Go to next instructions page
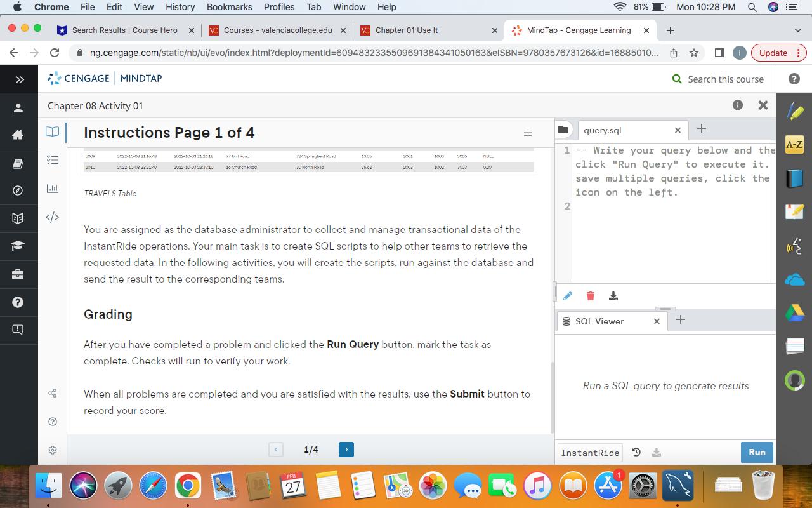Image resolution: width=812 pixels, height=508 pixels. click(346, 450)
